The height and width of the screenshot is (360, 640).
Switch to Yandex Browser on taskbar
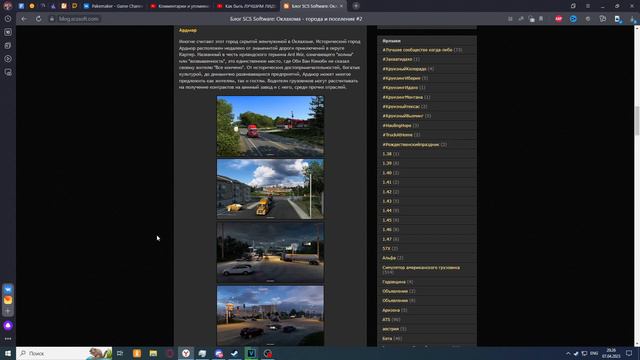(x=186, y=353)
